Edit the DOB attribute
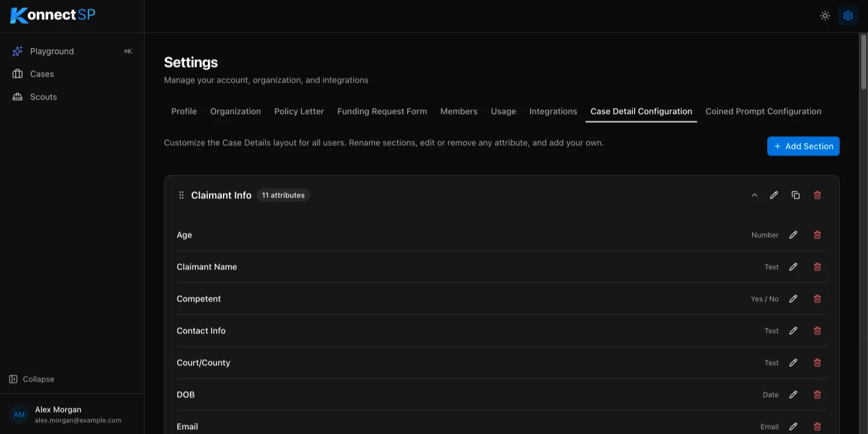 tap(793, 395)
